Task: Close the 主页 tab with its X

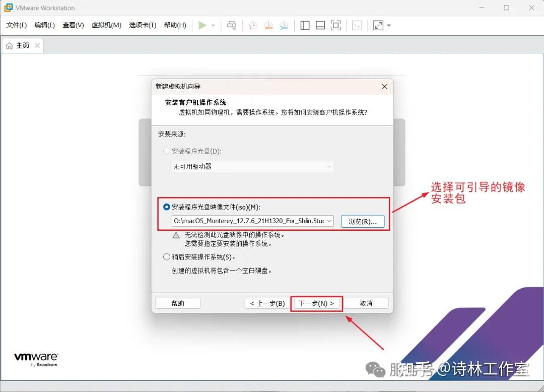Action: click(x=37, y=45)
